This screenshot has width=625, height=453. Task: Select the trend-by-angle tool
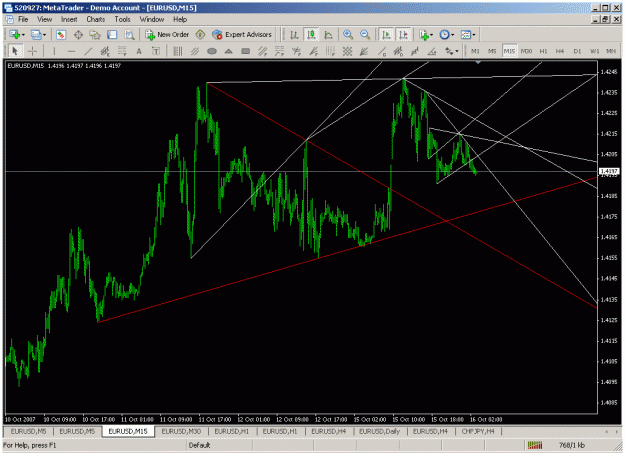click(x=432, y=51)
